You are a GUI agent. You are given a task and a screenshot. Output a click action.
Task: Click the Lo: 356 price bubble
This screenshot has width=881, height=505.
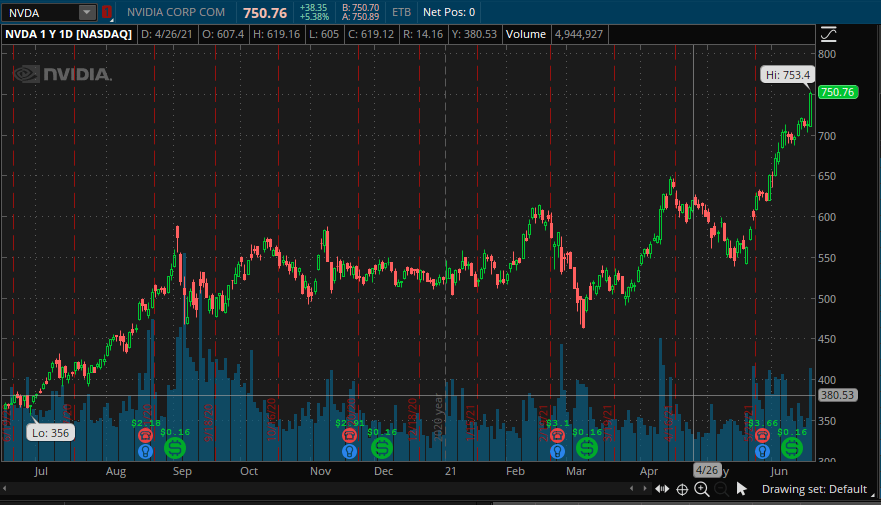pyautogui.click(x=50, y=433)
